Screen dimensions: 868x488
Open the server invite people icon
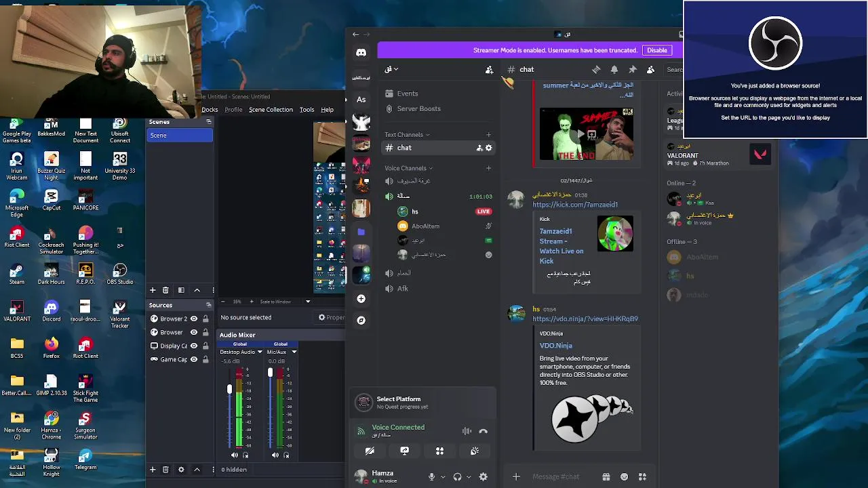click(489, 70)
